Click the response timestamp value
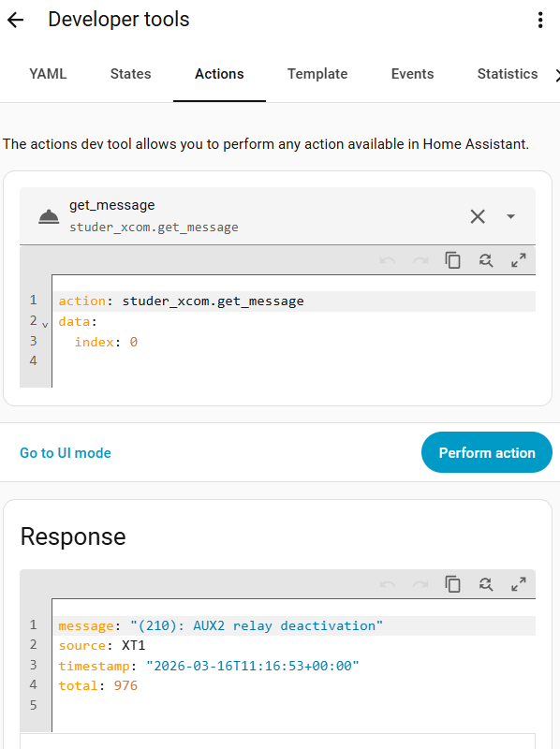Screen dimensions: 560x749 click(x=253, y=666)
